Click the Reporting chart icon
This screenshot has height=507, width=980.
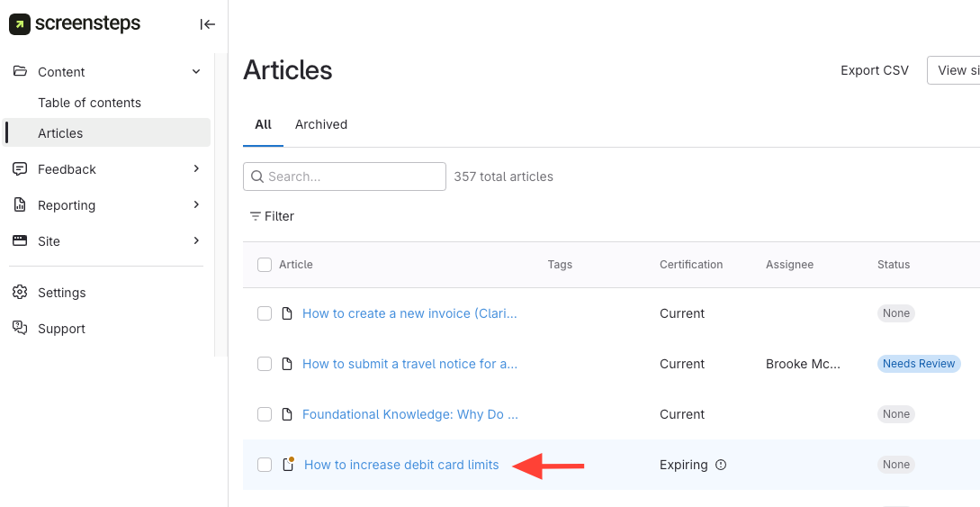(x=20, y=205)
